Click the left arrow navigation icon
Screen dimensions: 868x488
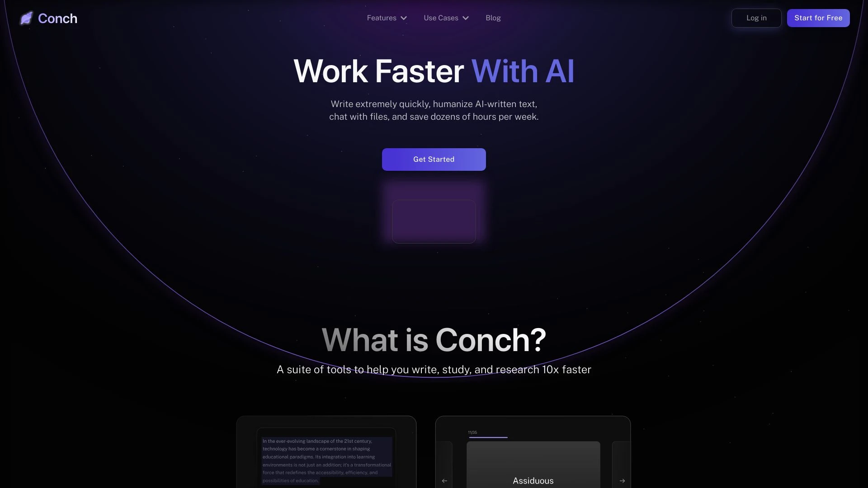[x=445, y=481]
